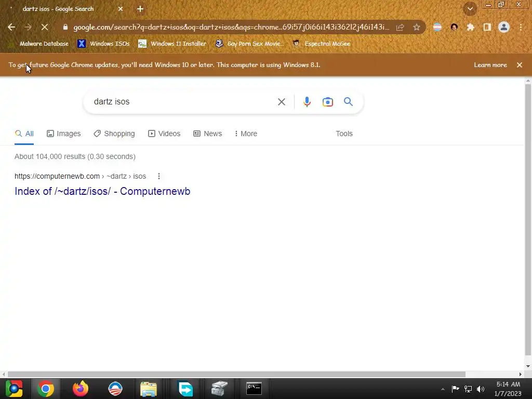Open the blue arrow taskbar app
Image resolution: width=532 pixels, height=399 pixels.
185,389
